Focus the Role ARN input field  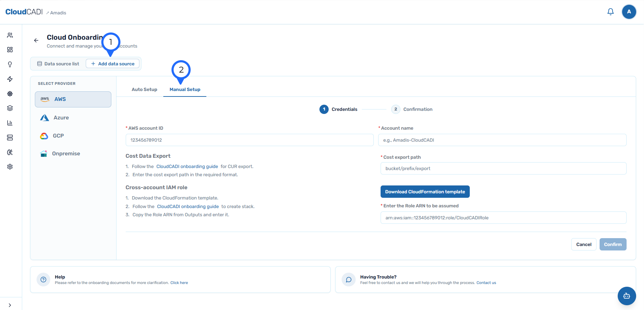click(x=503, y=218)
